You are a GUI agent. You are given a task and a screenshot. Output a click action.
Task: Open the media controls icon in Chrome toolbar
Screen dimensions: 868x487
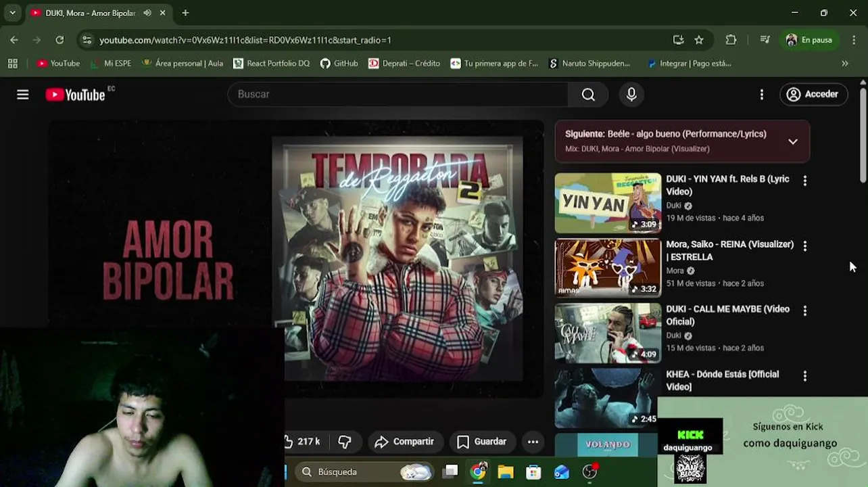click(x=765, y=40)
